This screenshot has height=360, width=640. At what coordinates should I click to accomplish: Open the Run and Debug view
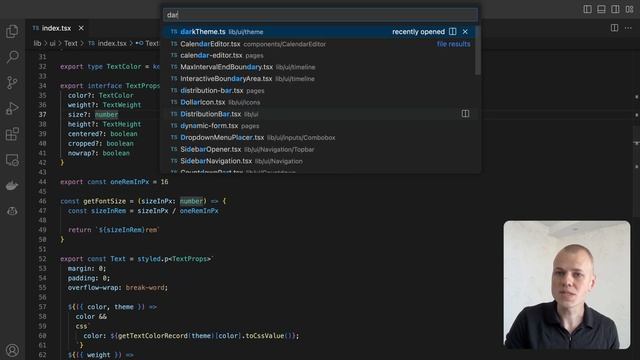[12, 109]
